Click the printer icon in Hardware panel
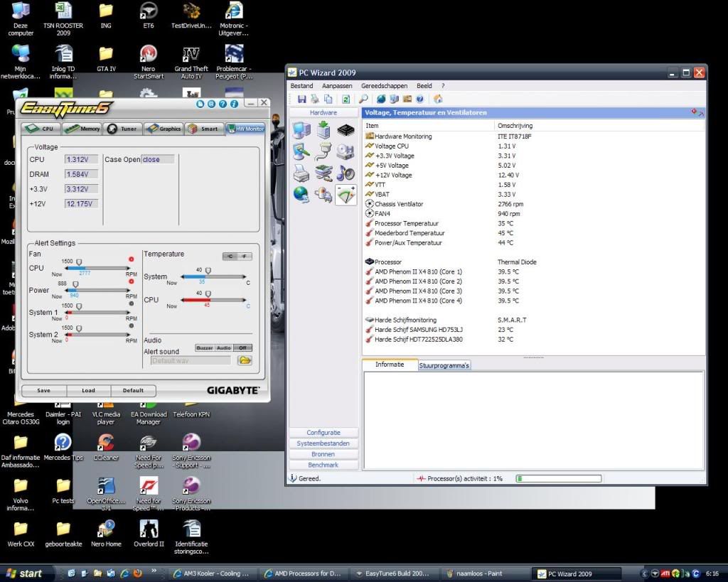Image resolution: width=728 pixels, height=582 pixels. pyautogui.click(x=301, y=173)
